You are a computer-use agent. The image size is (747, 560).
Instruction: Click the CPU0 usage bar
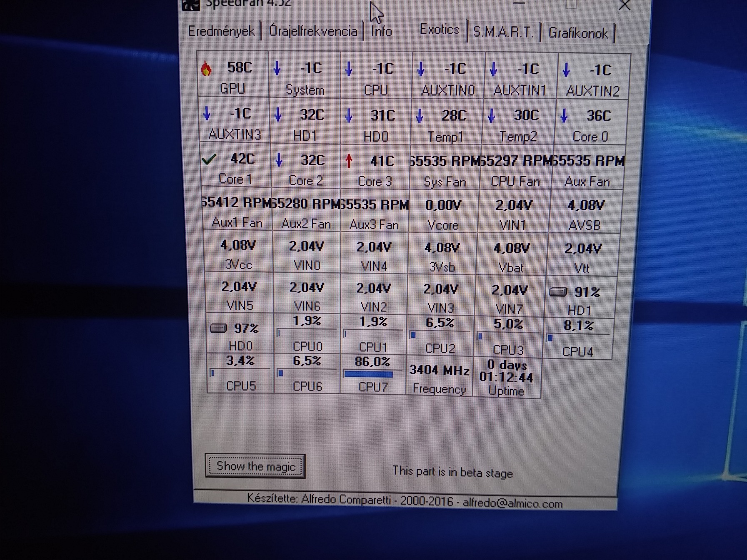(x=306, y=333)
